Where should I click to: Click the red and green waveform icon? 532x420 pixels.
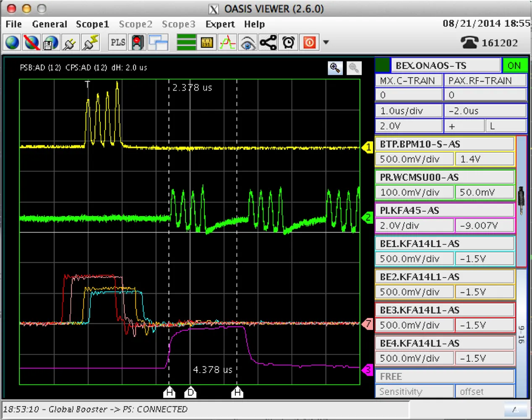point(227,43)
